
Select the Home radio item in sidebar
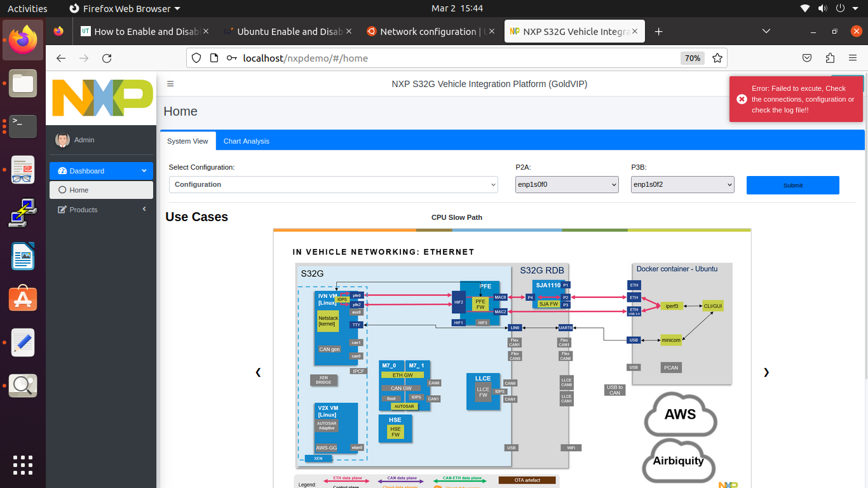coord(101,190)
